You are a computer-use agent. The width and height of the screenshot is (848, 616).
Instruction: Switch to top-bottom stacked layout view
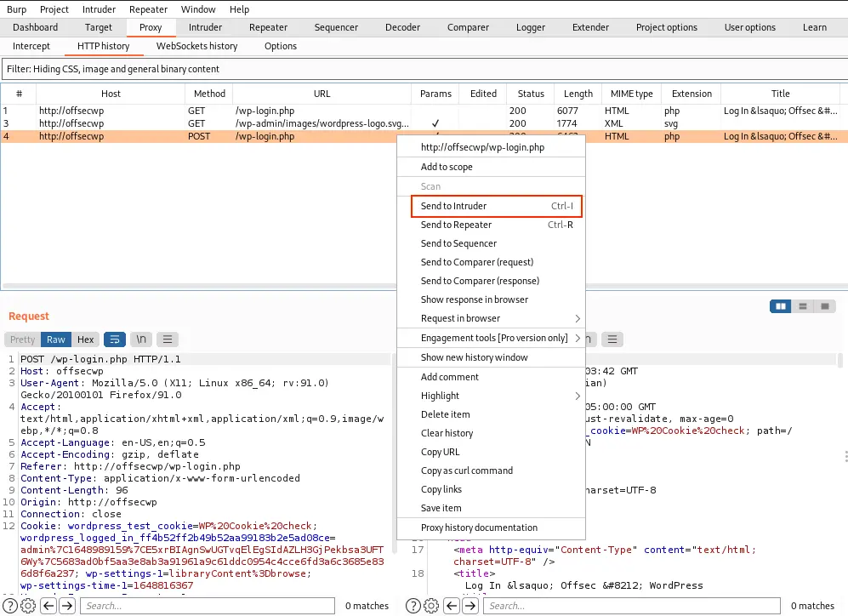(803, 306)
